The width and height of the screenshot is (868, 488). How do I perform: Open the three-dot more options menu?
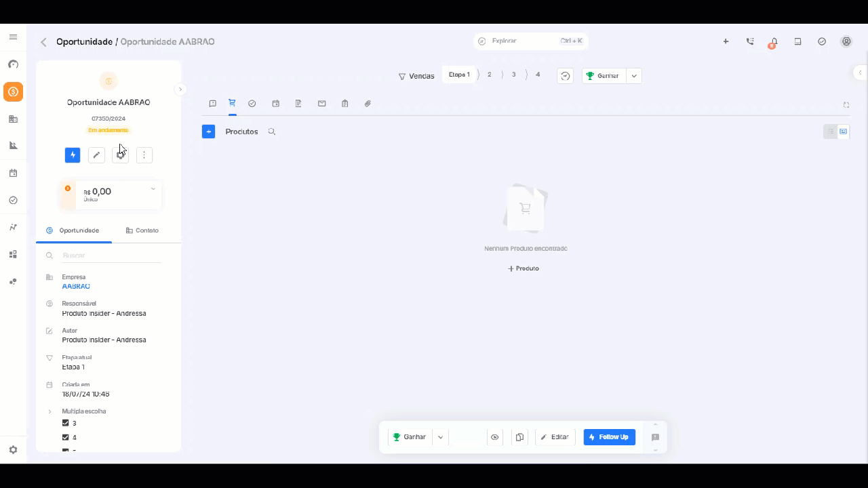coord(144,155)
